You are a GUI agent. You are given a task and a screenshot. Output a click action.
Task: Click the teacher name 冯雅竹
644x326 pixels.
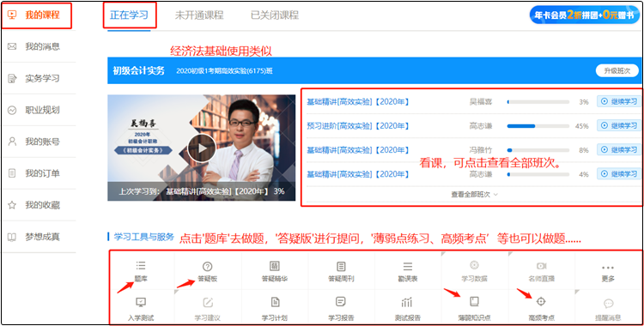(x=481, y=150)
